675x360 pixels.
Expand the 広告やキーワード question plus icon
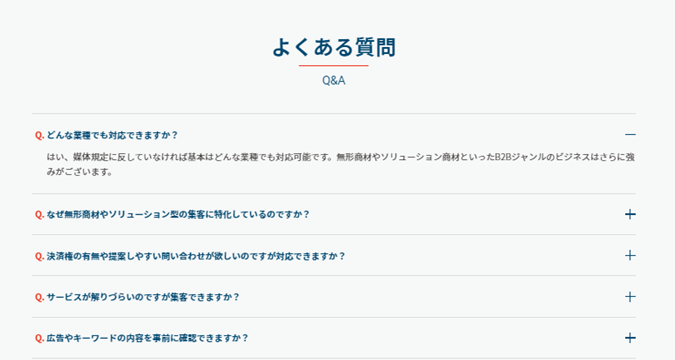pyautogui.click(x=630, y=338)
